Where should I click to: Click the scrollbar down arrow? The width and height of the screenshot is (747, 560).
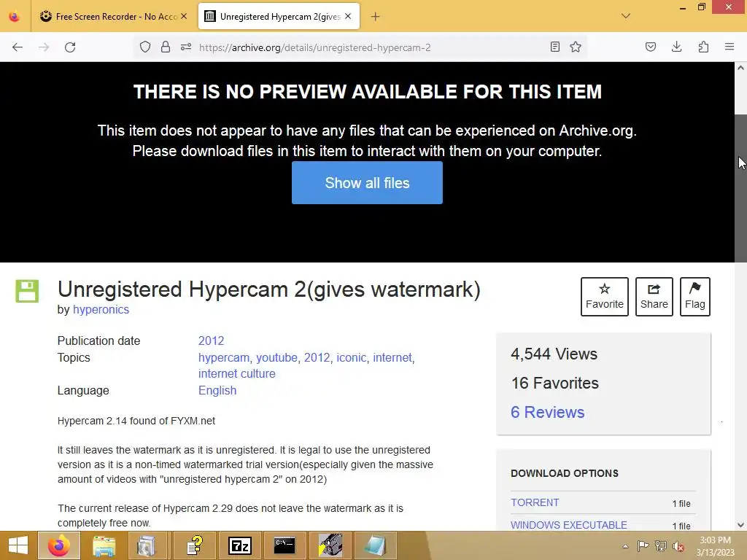pyautogui.click(x=741, y=525)
